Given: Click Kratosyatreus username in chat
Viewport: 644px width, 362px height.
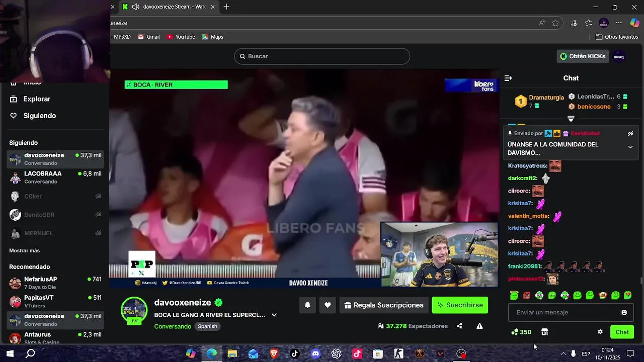Looking at the screenshot, I should (528, 166).
